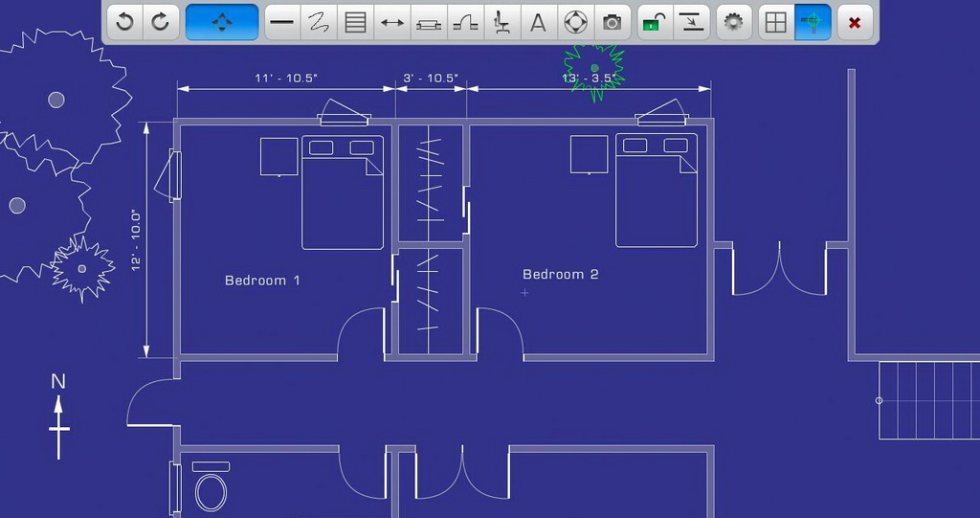Select the nightstand in Bedroom 2
980x518 pixels.
pos(589,154)
